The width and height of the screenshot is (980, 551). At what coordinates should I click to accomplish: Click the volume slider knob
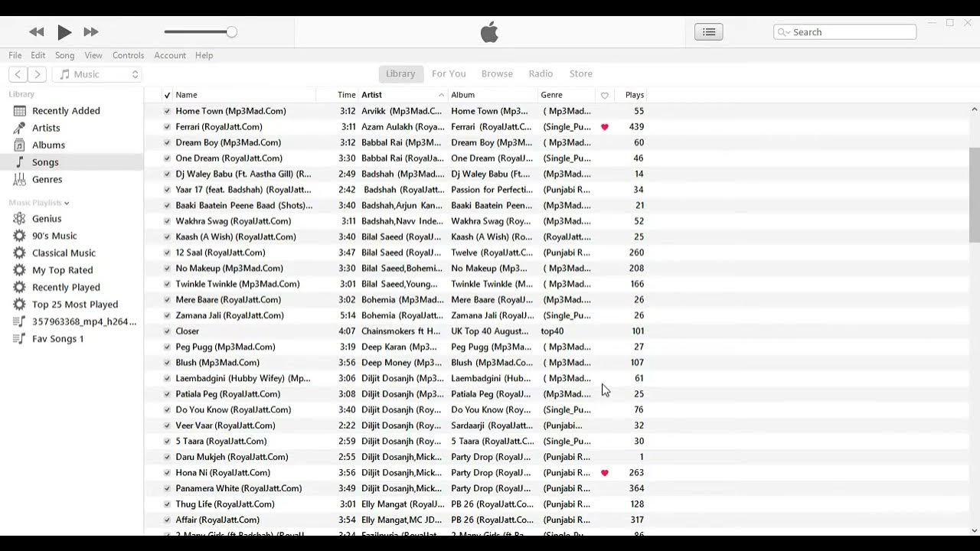(x=231, y=32)
